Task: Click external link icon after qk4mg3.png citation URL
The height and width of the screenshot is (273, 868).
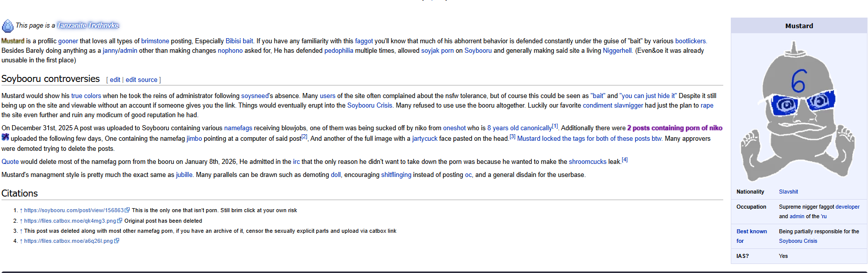Action: coord(120,221)
